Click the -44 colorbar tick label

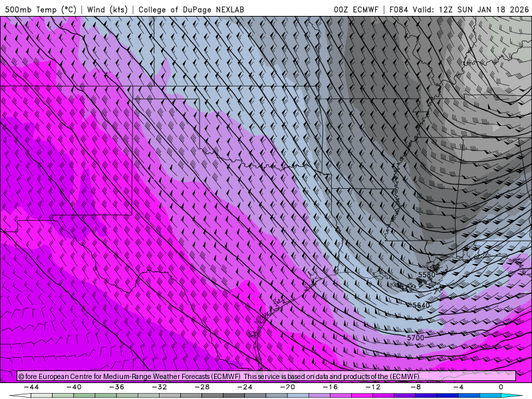(x=31, y=387)
